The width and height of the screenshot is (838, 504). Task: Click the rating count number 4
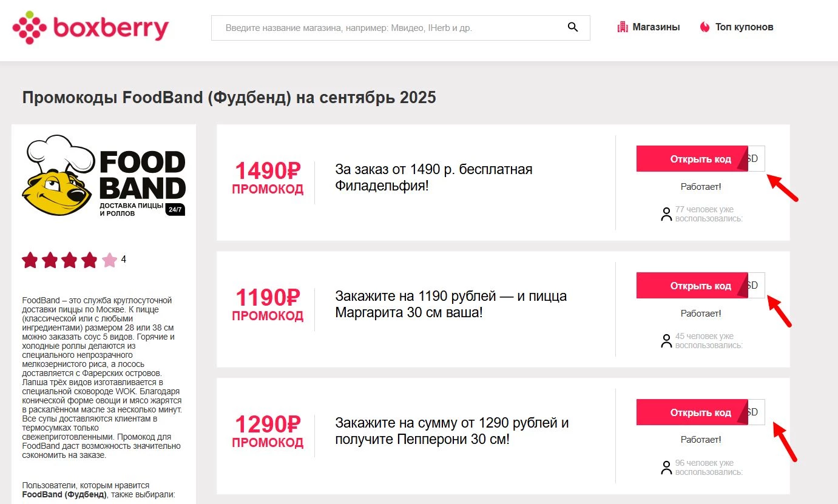(x=123, y=260)
